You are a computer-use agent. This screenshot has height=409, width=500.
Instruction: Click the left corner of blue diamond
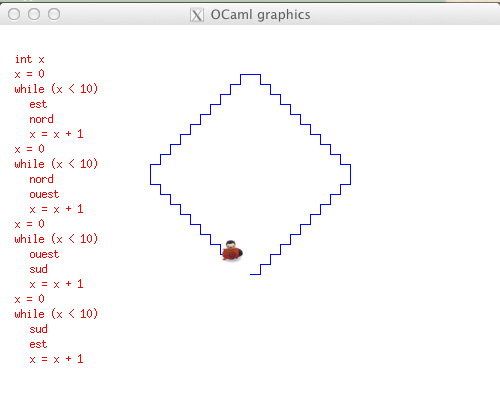point(151,174)
